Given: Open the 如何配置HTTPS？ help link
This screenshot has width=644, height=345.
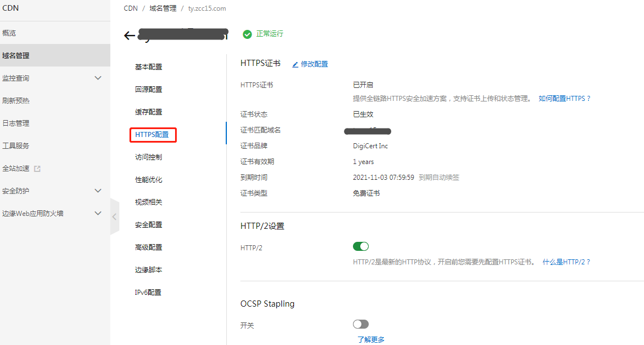Looking at the screenshot, I should (x=565, y=99).
